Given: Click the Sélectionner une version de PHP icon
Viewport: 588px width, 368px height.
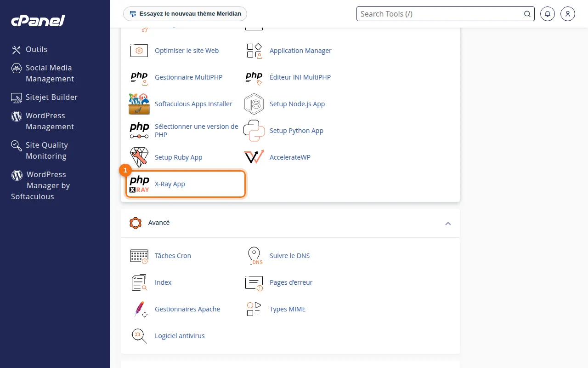Looking at the screenshot, I should pos(139,131).
